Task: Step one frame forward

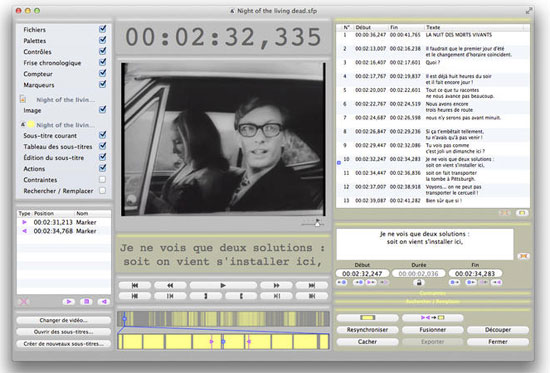Action: coord(276,296)
